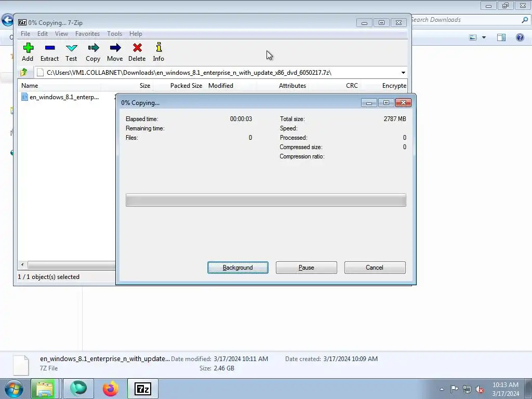Click the 2787 MB total size value
This screenshot has height=399, width=532.
tap(395, 119)
